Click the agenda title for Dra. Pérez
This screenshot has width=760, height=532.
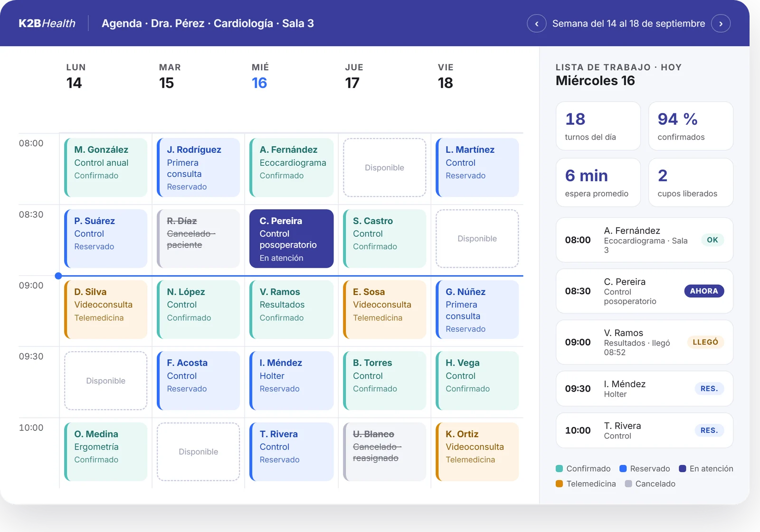pyautogui.click(x=208, y=23)
